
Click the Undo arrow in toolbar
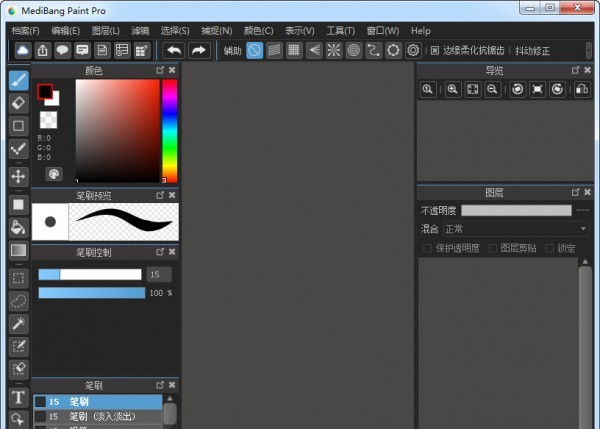click(x=173, y=50)
